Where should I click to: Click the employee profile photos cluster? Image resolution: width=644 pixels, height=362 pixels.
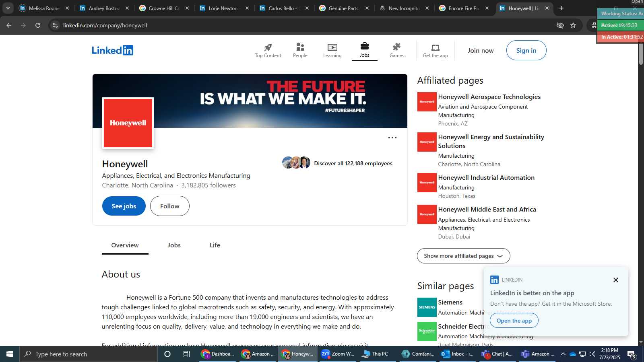[296, 162]
